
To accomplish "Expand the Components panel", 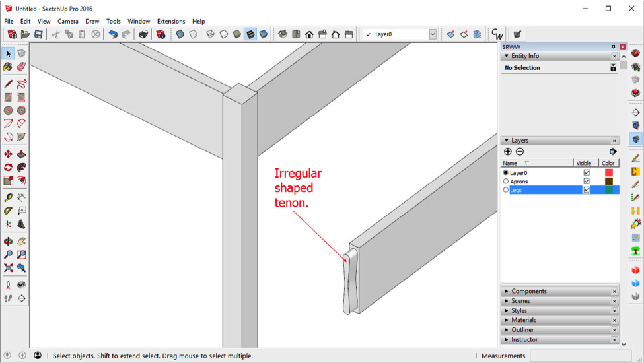I will tap(529, 291).
